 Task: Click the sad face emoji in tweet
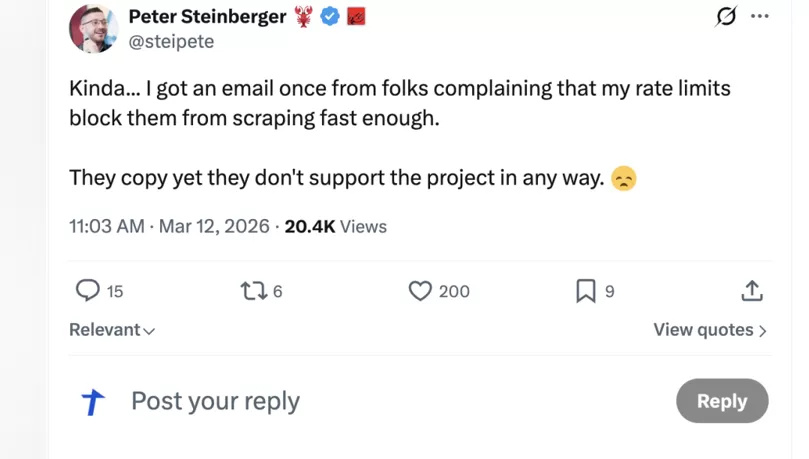[x=624, y=179]
